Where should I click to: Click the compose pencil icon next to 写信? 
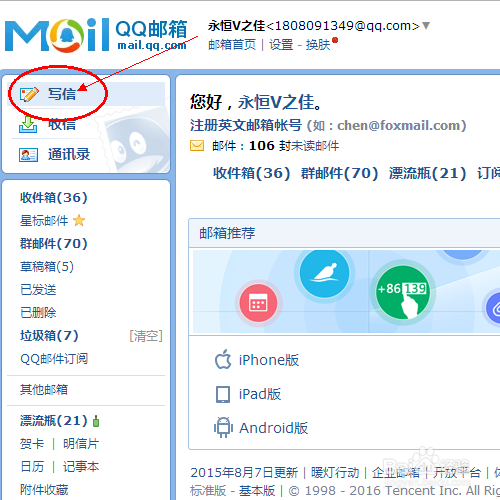[x=29, y=94]
